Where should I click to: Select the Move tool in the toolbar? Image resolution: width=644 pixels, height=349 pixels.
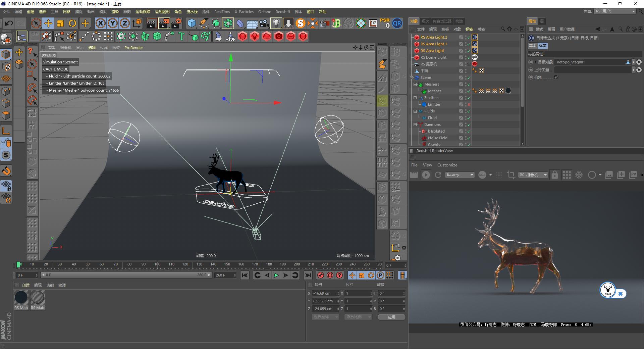click(48, 23)
